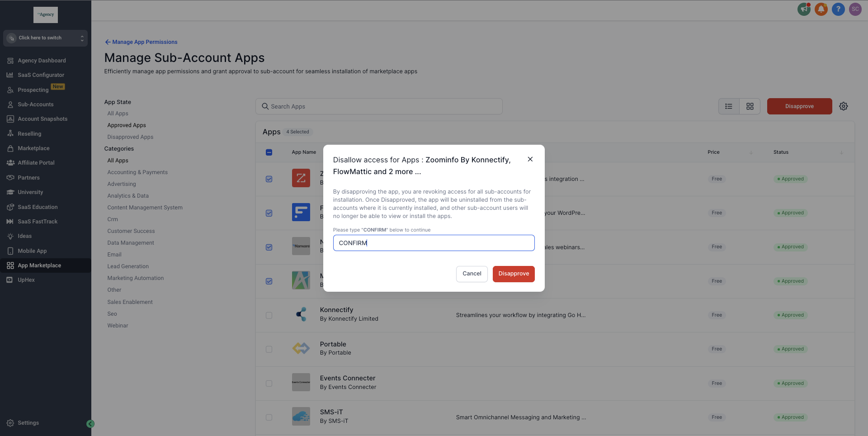Select the Webinar category
This screenshot has width=868, height=436.
(x=118, y=326)
